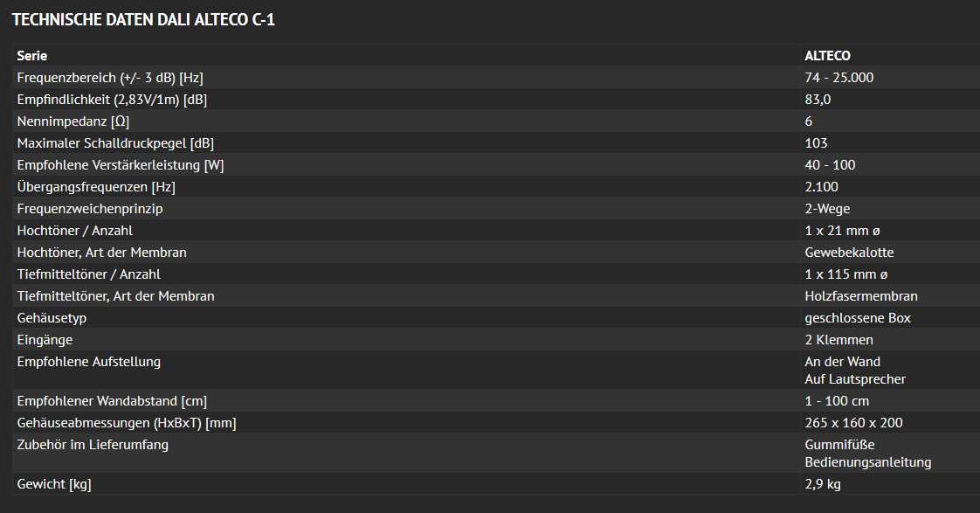
Task: Click the 'geschlossene Box' enclosure value
Action: click(858, 318)
